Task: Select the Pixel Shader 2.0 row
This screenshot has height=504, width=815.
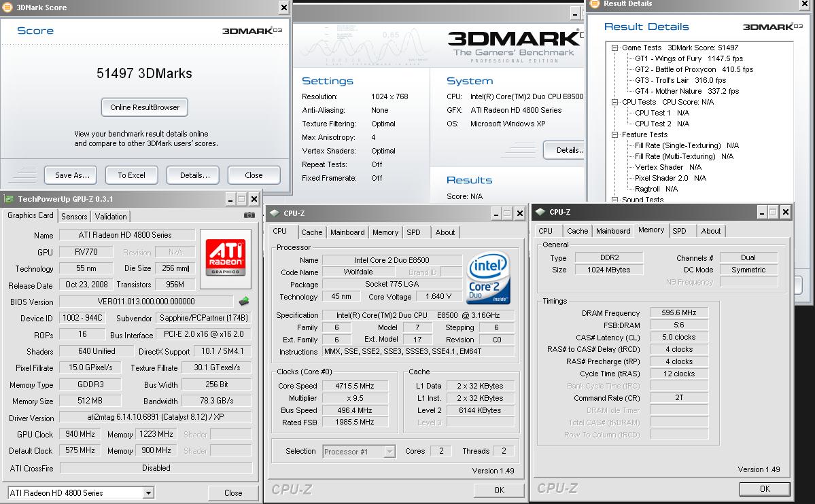Action: (670, 178)
